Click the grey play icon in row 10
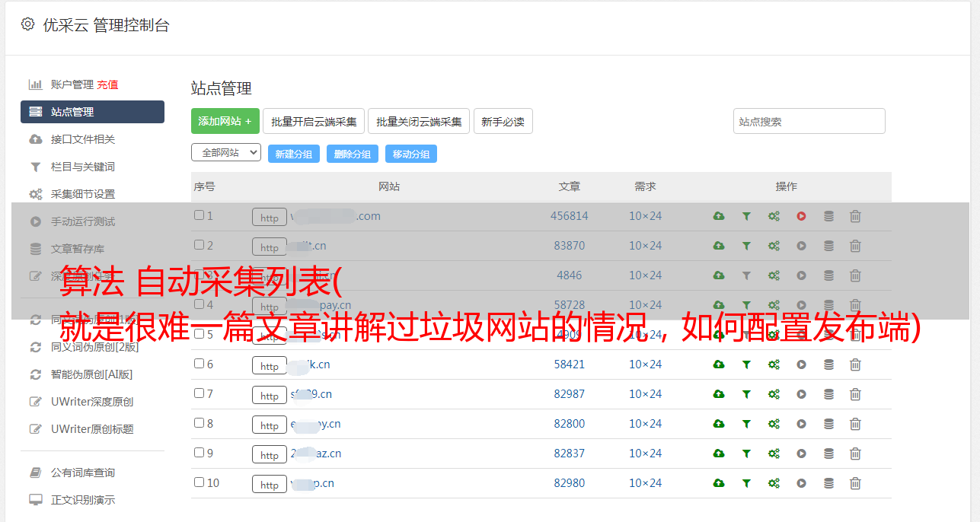This screenshot has height=522, width=980. tap(801, 483)
